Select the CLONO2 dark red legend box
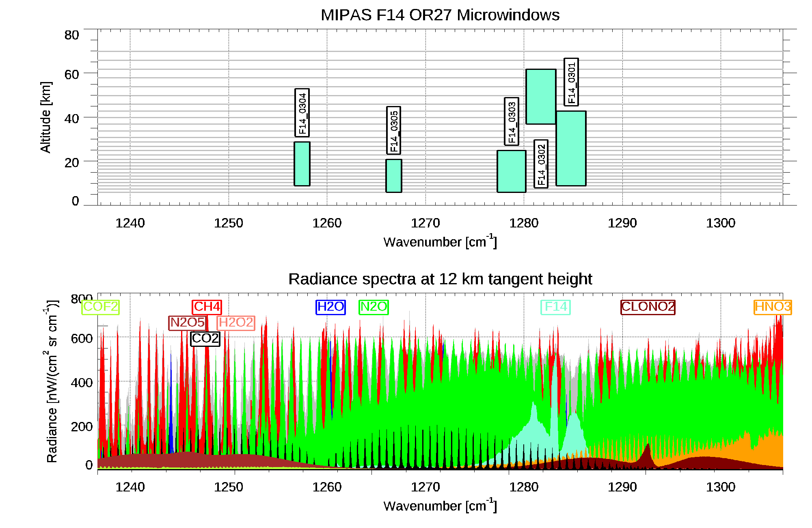This screenshot has height=528, width=812. (x=648, y=307)
